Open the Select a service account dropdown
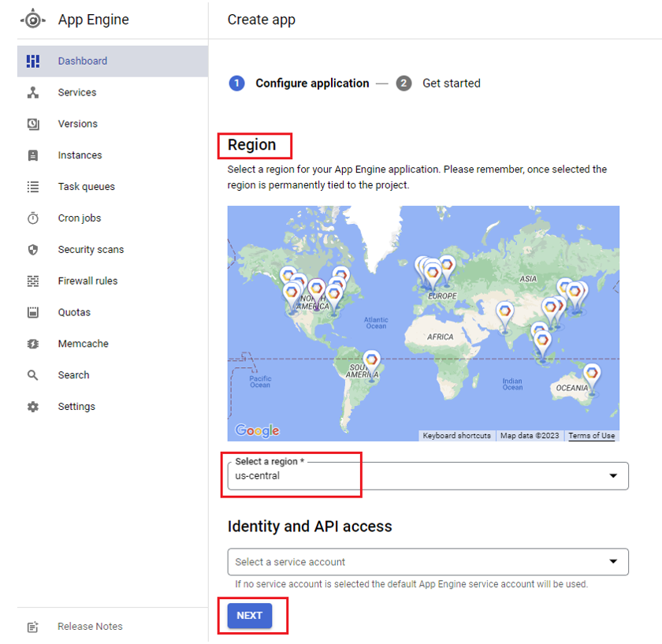This screenshot has height=644, width=662. (x=428, y=562)
